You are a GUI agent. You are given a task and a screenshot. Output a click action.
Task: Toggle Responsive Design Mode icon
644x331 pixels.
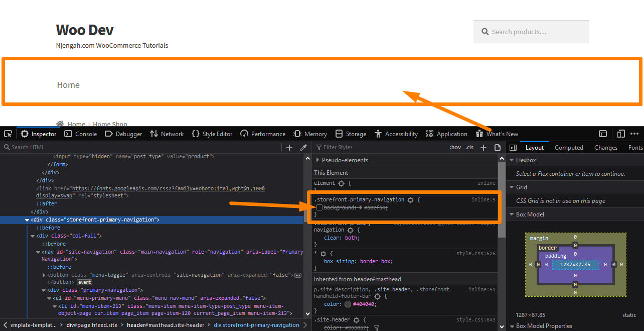coord(620,134)
